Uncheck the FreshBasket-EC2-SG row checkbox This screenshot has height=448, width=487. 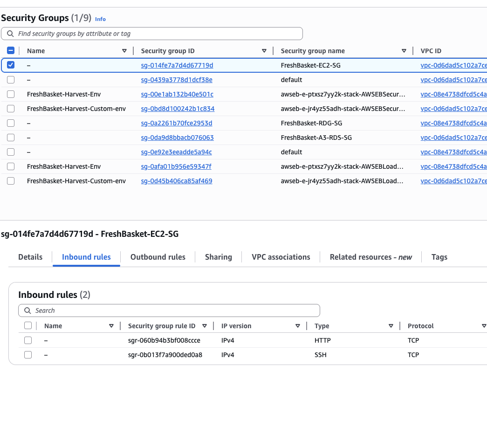[11, 65]
